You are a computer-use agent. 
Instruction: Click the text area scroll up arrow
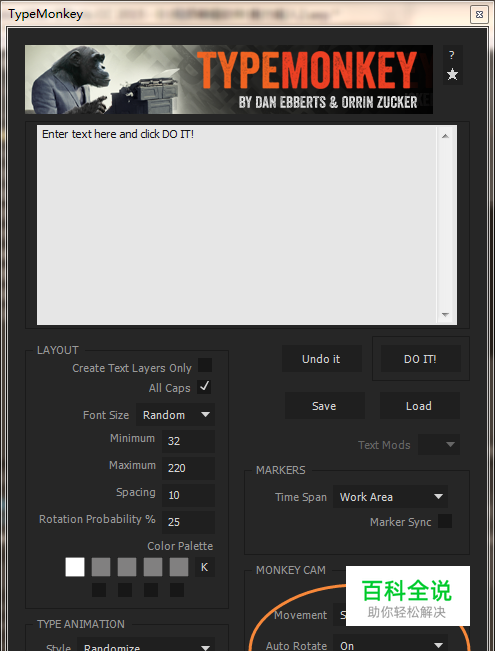point(446,136)
